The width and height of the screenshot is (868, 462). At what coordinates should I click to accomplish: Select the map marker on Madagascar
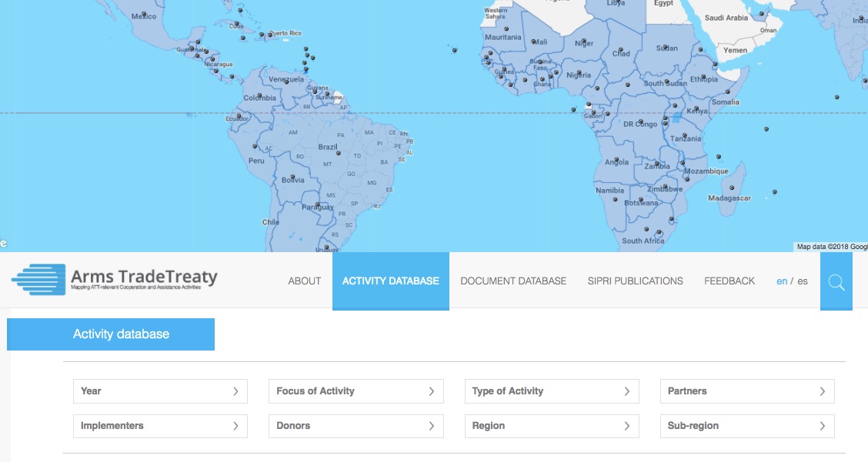pos(732,187)
